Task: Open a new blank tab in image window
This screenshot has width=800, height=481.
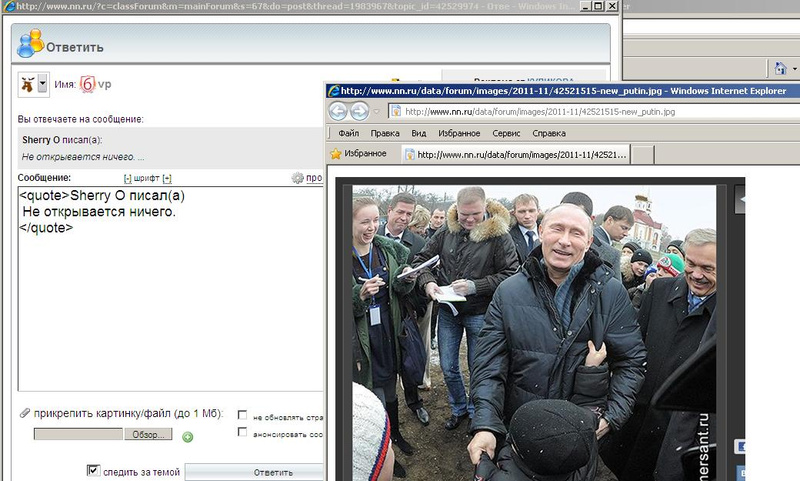Action: coord(643,155)
